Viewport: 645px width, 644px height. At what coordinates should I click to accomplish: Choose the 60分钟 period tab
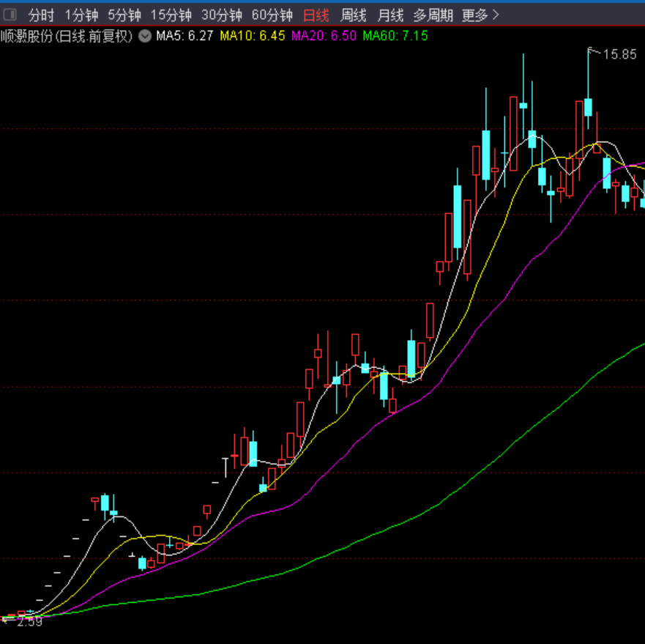272,15
